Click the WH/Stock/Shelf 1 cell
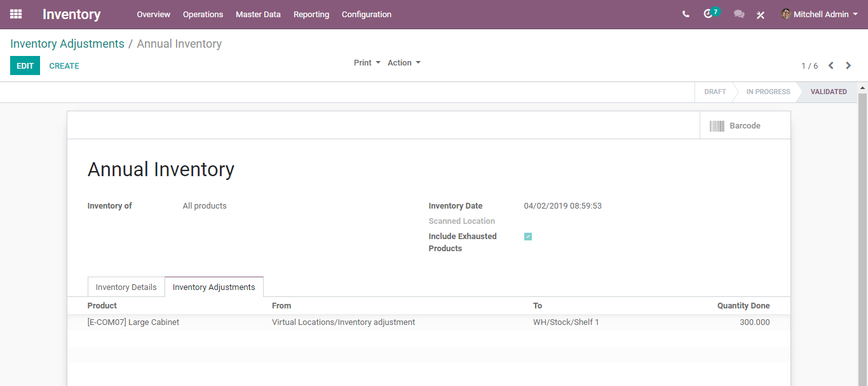 pos(566,322)
